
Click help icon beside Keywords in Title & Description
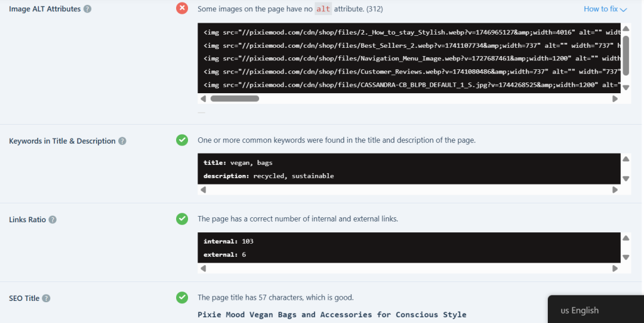[x=122, y=141]
